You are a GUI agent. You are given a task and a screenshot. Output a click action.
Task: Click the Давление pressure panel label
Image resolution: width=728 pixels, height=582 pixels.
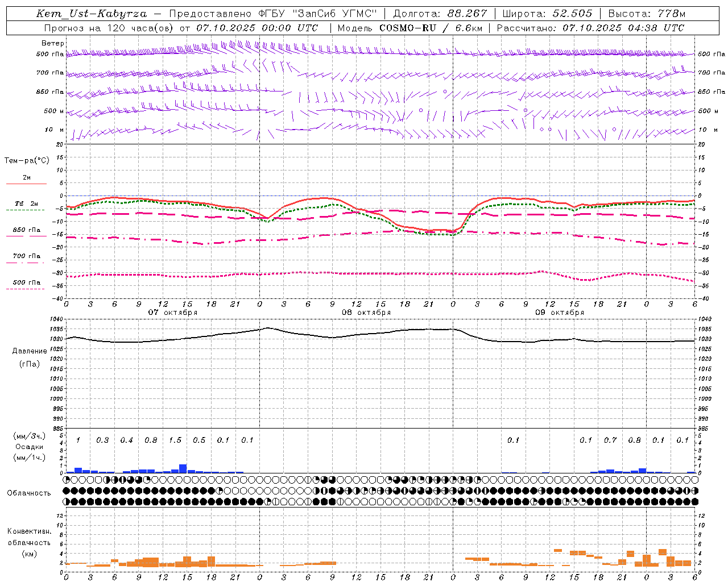30,351
